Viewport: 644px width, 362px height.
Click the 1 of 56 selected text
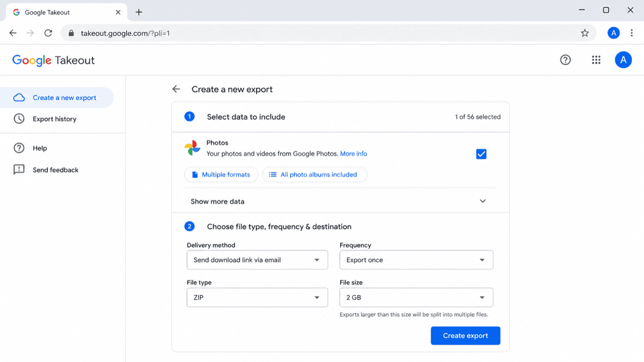(x=478, y=117)
